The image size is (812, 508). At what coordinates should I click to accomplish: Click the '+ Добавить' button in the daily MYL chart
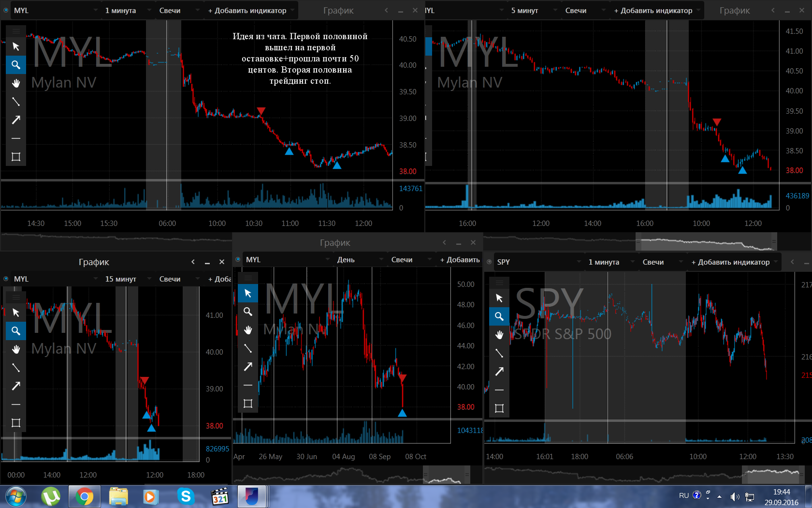[x=459, y=259]
